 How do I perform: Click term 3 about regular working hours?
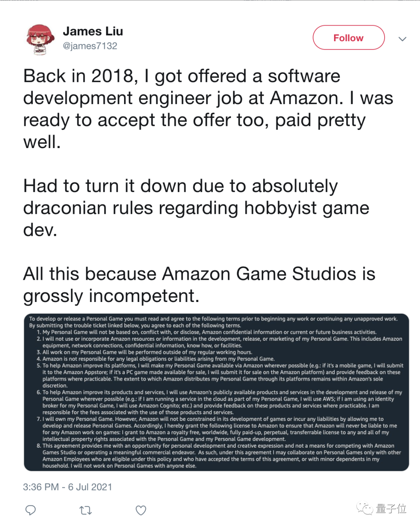click(147, 352)
